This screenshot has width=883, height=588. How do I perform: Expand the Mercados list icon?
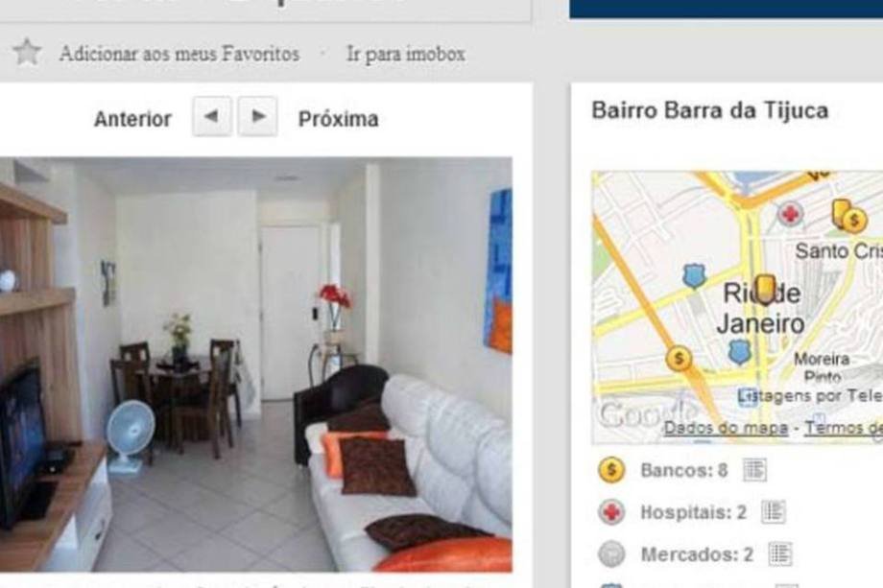780,553
